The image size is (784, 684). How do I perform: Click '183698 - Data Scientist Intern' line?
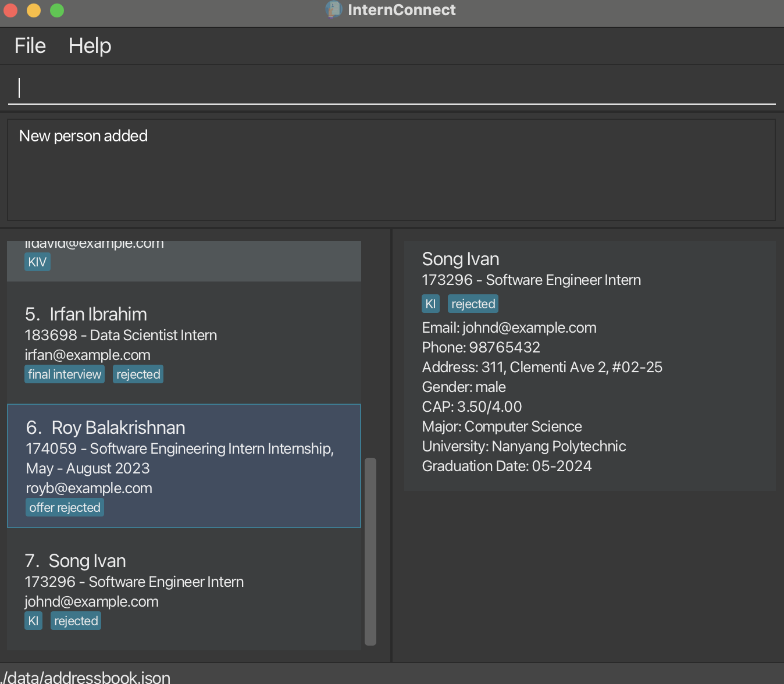121,336
